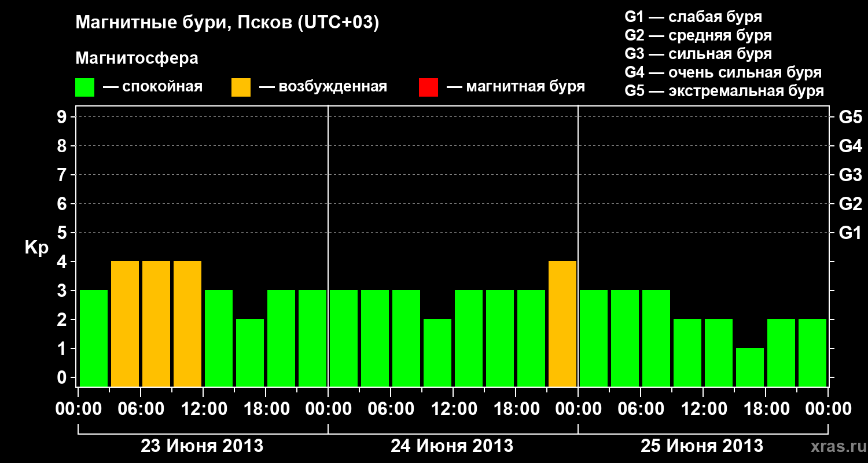Click the legend label '— спокойная'
The image size is (868, 463).
[x=153, y=87]
